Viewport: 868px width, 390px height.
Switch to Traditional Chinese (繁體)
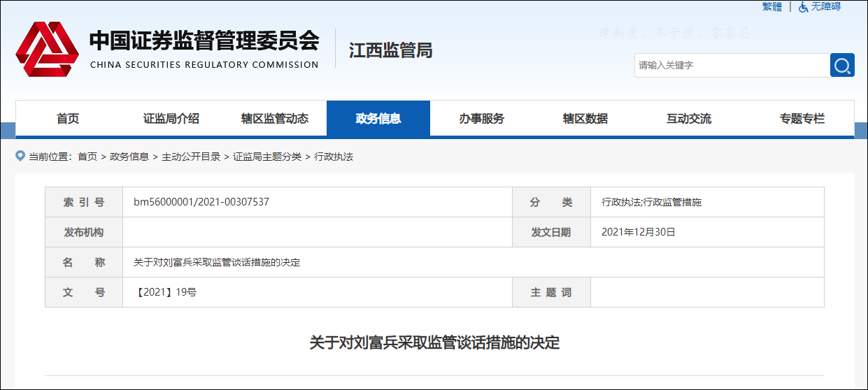[772, 7]
